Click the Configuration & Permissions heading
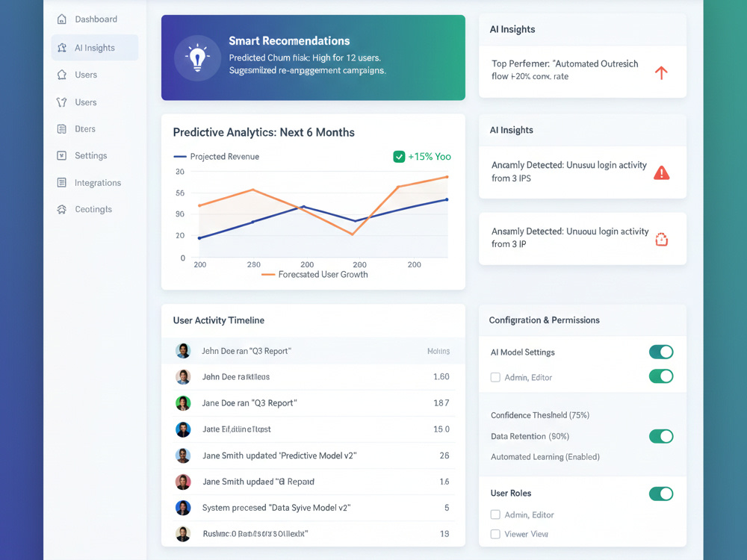 (544, 320)
